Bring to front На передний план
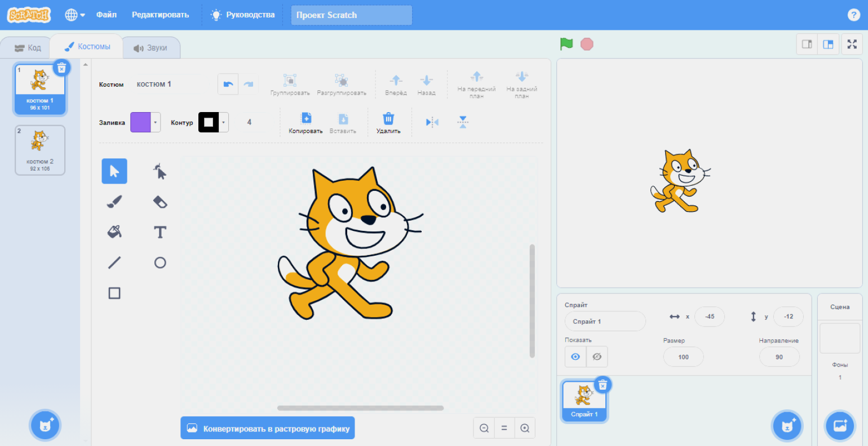868x446 pixels. 477,84
